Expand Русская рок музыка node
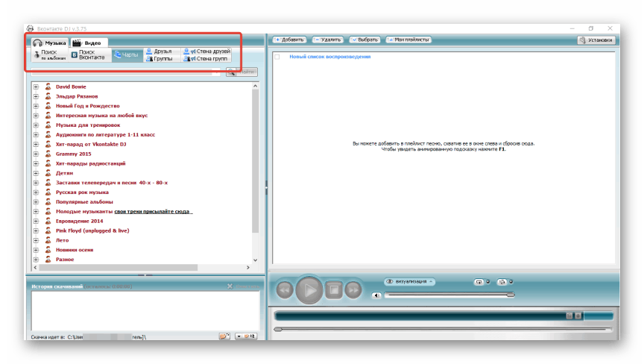 point(36,192)
